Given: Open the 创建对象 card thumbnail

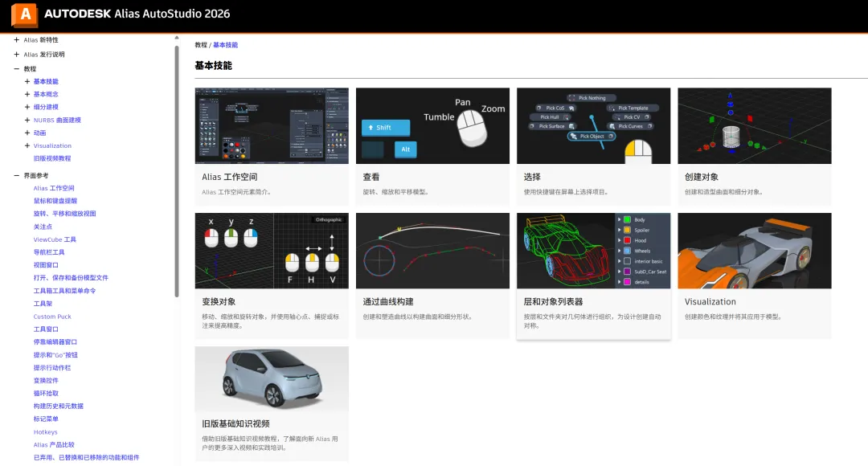Looking at the screenshot, I should tap(755, 125).
